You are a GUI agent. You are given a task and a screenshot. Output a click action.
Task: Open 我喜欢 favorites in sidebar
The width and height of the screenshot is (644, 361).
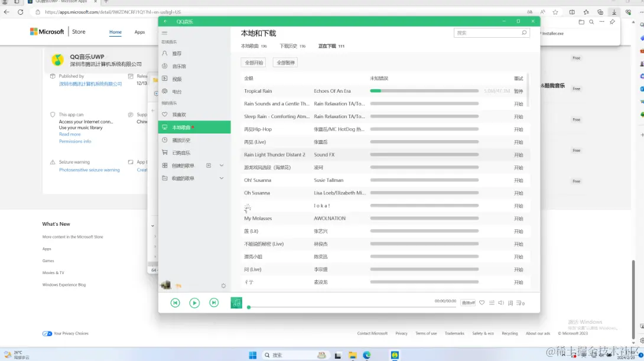179,115
